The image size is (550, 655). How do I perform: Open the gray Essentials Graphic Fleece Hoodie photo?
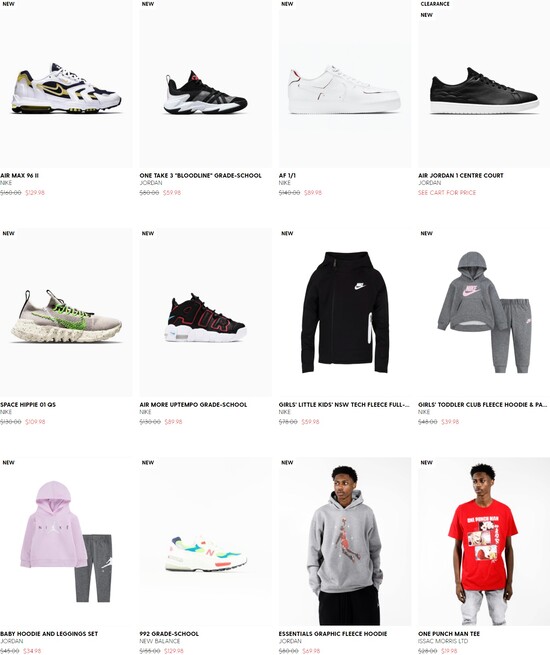(345, 541)
